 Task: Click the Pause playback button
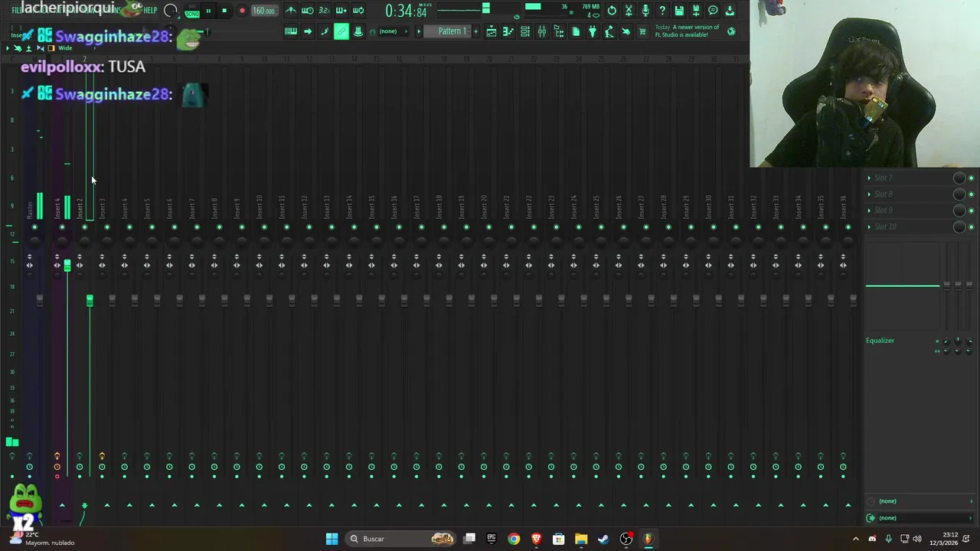208,11
